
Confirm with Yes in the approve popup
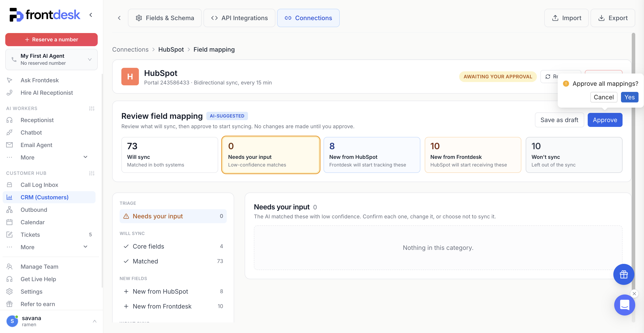point(630,97)
